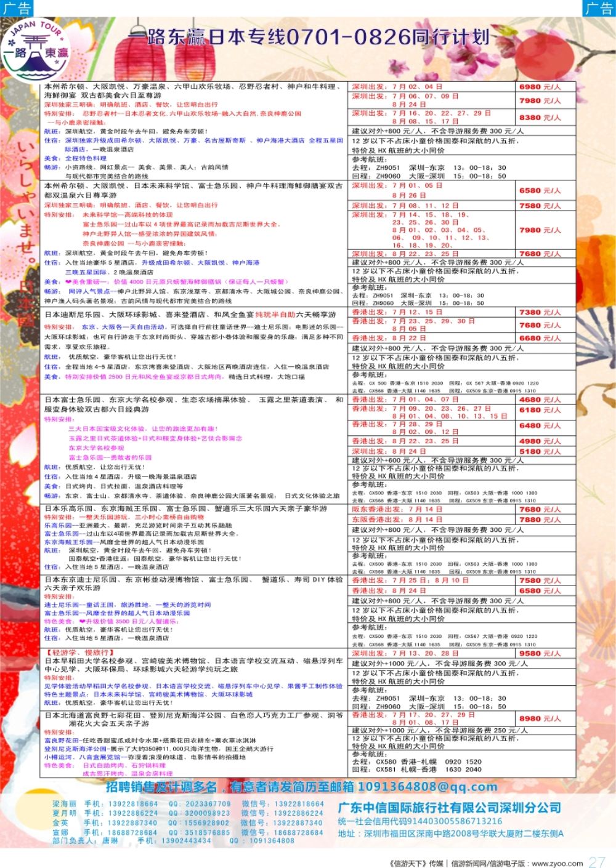Select the price '4680 元/人'
This screenshot has height=868, width=616.
540,400
